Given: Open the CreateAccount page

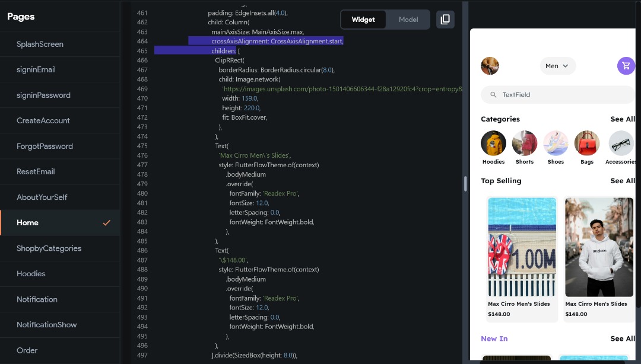Looking at the screenshot, I should [44, 120].
